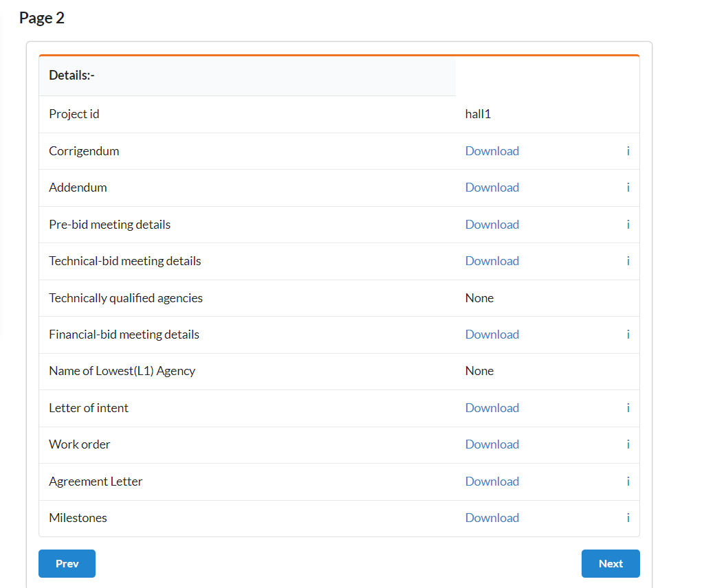Show info for Agreement Letter row
Image resolution: width=715 pixels, height=588 pixels.
628,482
